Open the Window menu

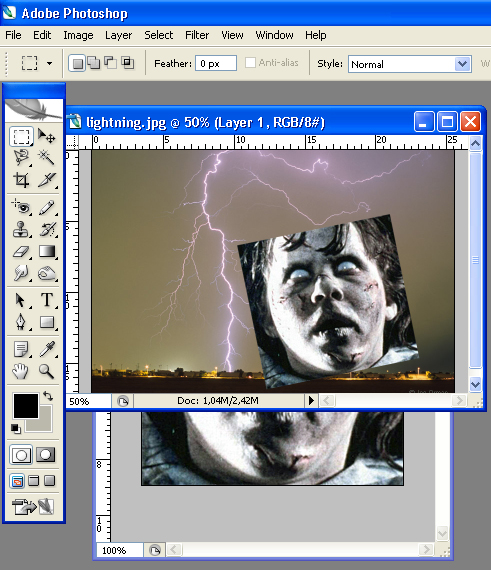[274, 35]
